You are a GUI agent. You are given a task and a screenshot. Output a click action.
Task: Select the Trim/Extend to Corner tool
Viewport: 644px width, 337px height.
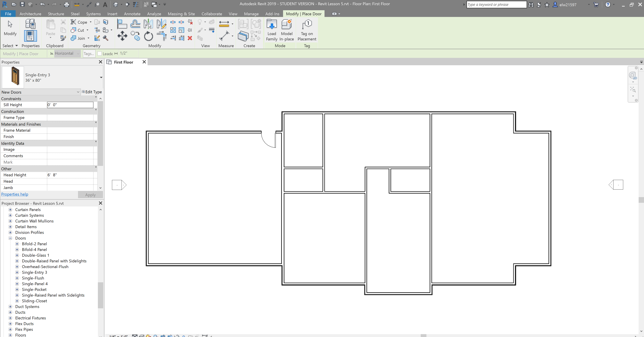coord(162,36)
